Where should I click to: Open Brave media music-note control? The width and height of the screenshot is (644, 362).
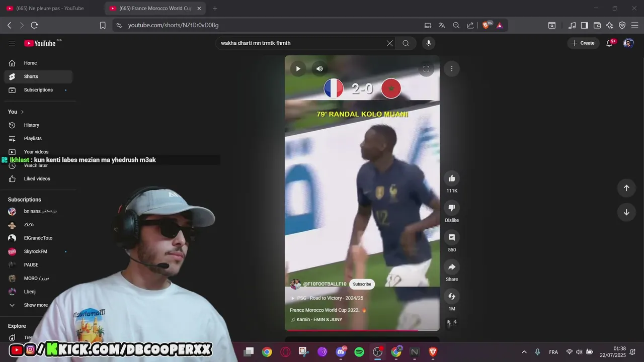click(572, 25)
